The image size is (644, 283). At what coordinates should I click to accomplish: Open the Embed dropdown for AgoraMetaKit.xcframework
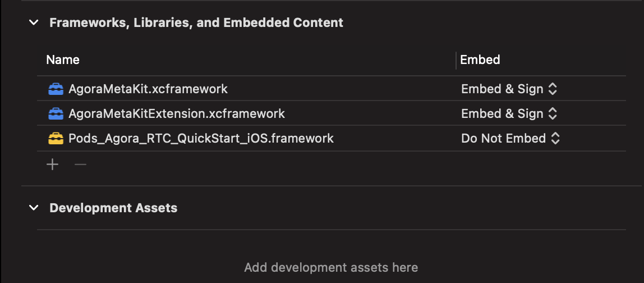click(509, 89)
